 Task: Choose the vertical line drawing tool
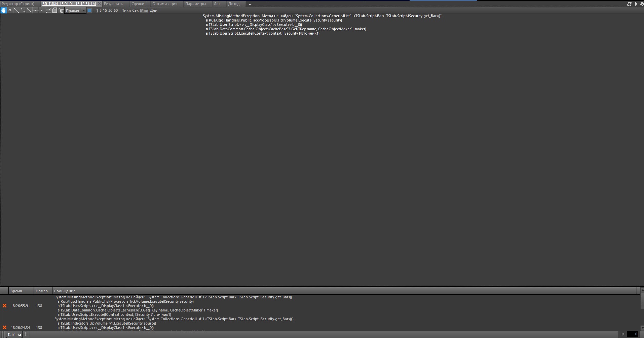point(42,10)
